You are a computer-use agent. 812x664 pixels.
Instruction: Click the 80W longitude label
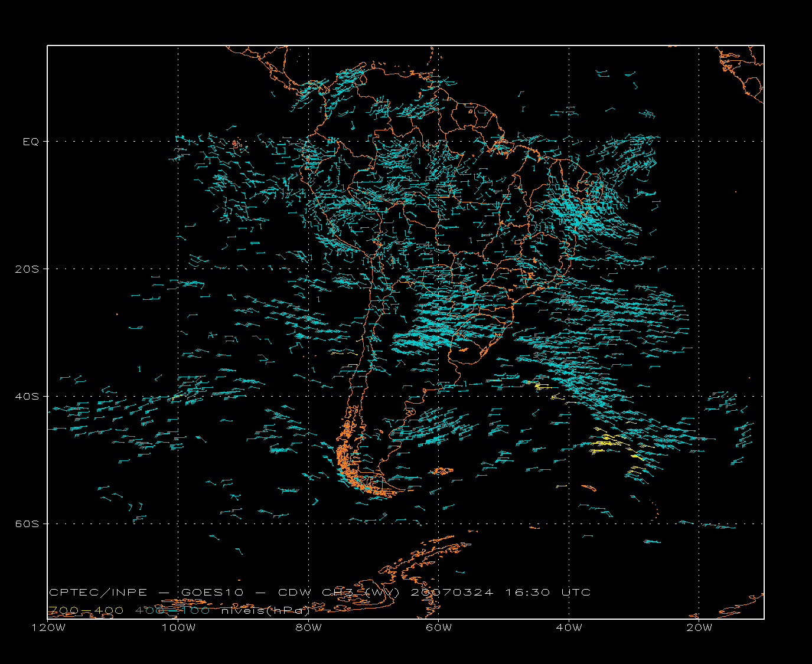(x=309, y=627)
